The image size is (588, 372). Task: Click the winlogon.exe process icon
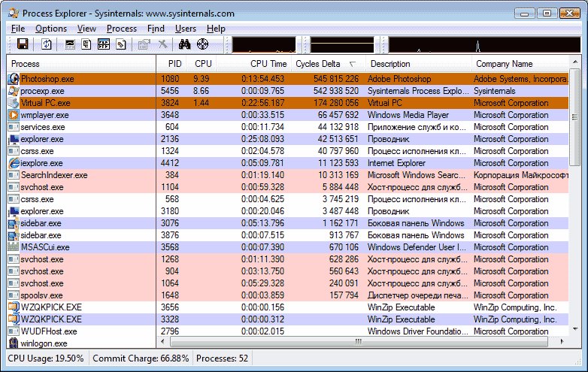click(14, 343)
